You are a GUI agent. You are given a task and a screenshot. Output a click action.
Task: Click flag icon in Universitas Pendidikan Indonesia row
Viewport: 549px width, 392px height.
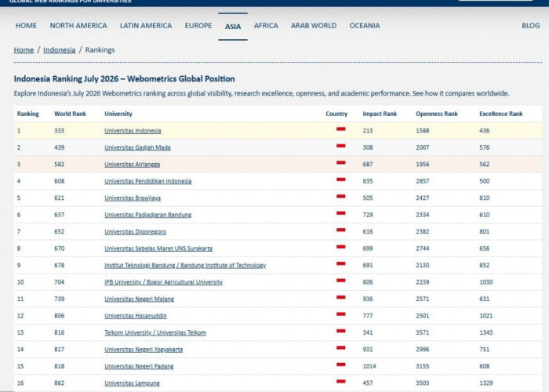pos(341,180)
